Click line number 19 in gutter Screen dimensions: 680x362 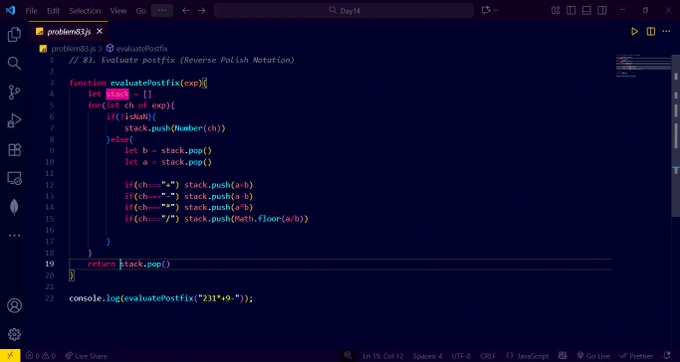49,264
